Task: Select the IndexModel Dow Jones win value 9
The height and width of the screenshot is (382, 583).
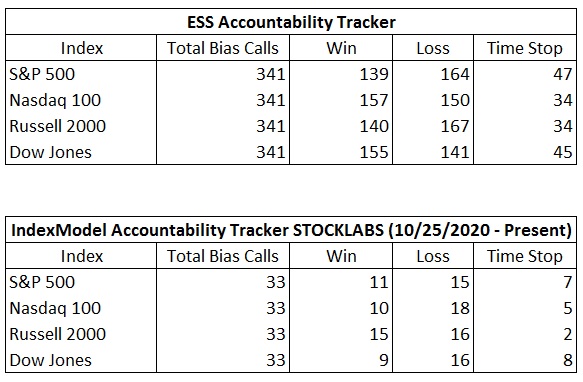Action: [x=383, y=360]
